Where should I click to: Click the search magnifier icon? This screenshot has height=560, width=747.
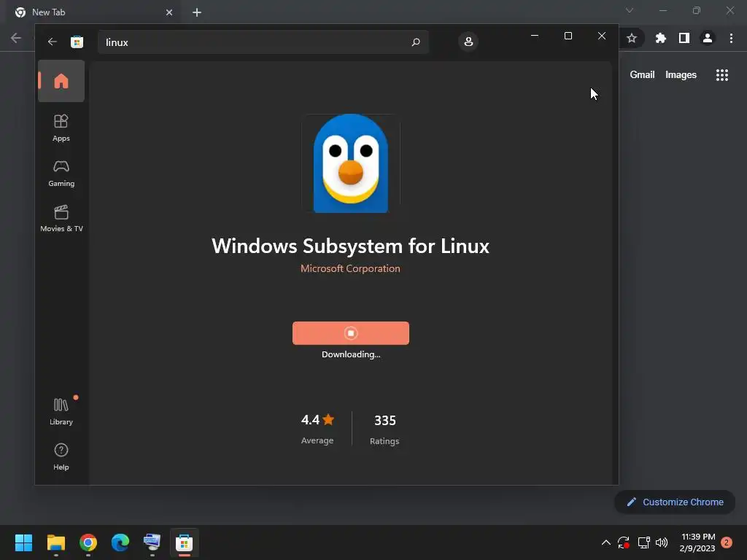(415, 42)
